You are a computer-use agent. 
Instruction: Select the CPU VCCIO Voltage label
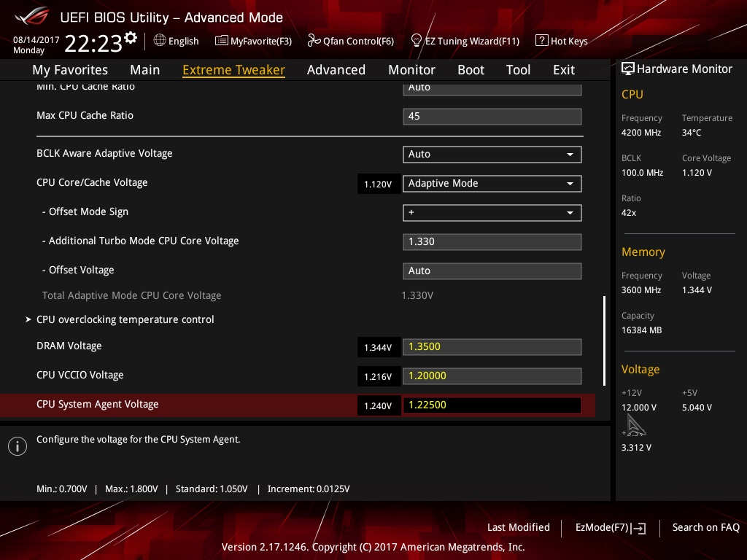click(80, 375)
